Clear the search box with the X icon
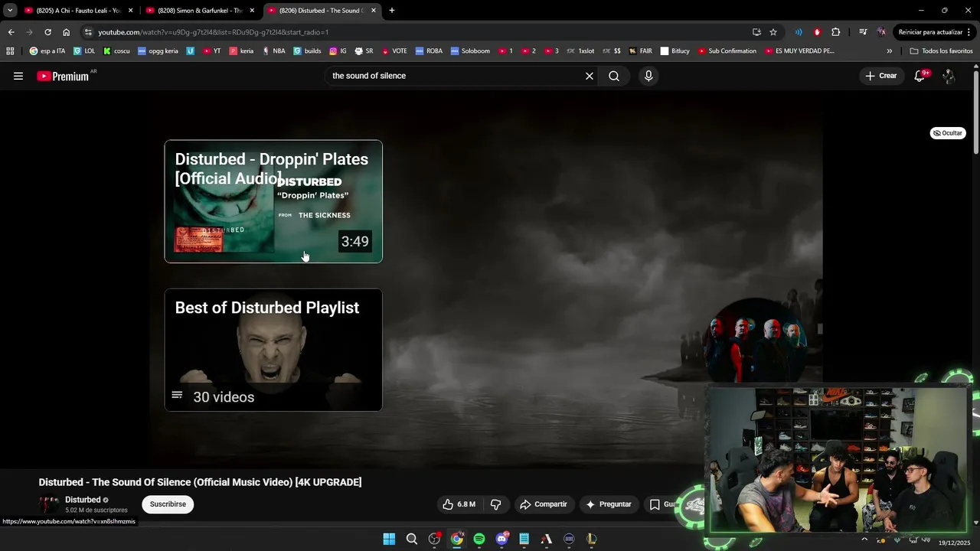 coord(590,76)
